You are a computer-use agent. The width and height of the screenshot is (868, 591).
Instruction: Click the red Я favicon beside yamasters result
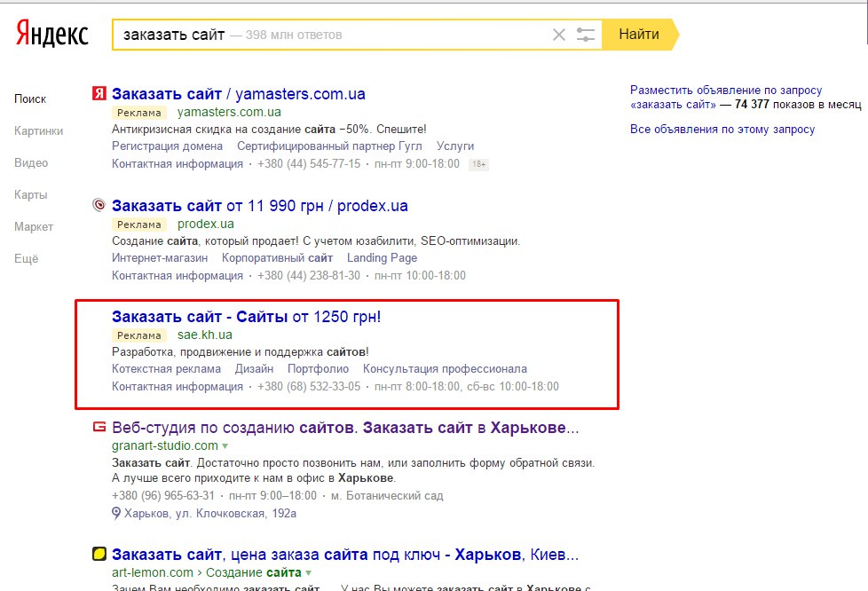tap(99, 93)
